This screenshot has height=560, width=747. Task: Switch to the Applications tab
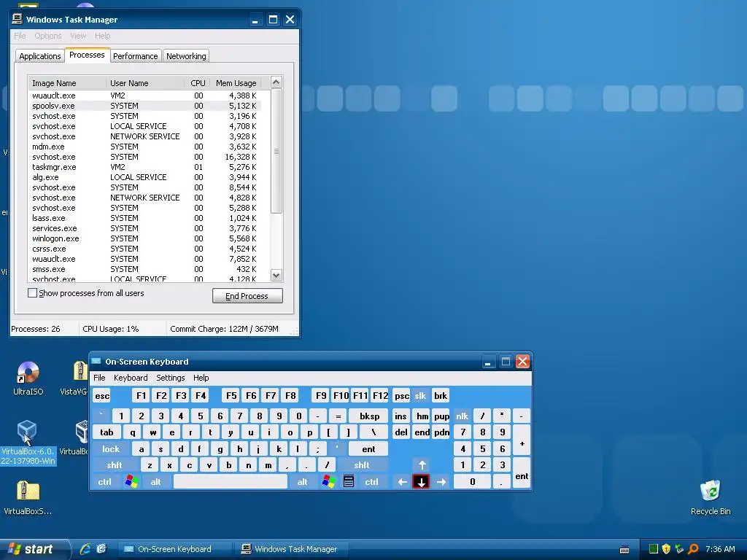[40, 56]
